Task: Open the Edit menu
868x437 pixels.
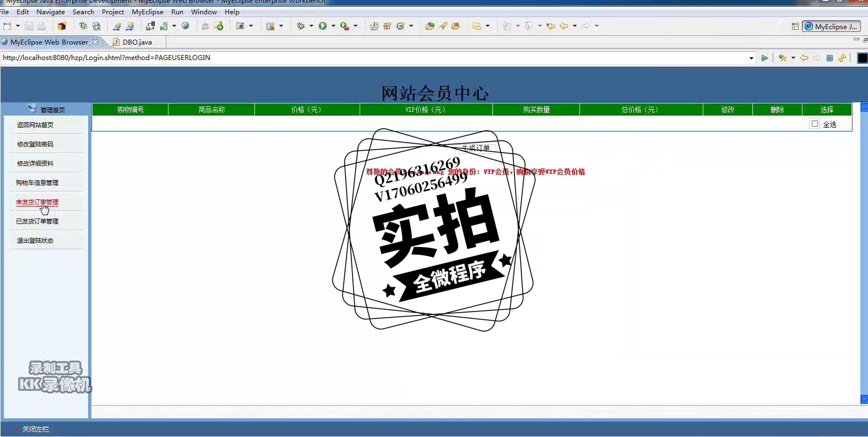Action: [x=23, y=12]
